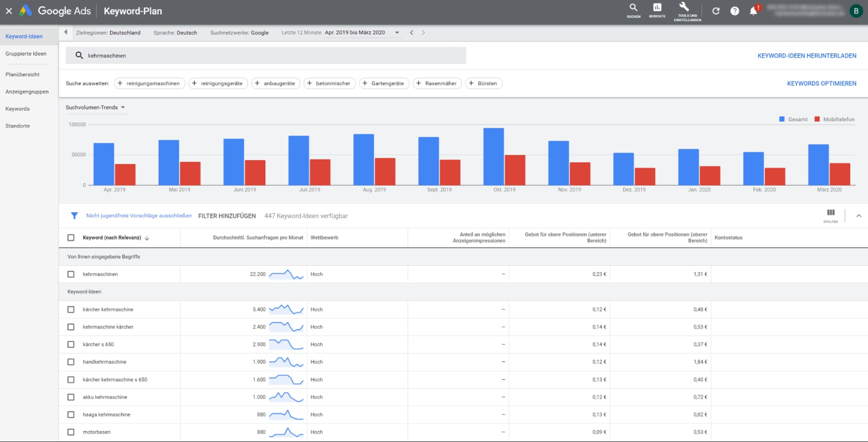Viewport: 868px width, 442px height.
Task: Open the Berichte reports icon
Action: (657, 11)
